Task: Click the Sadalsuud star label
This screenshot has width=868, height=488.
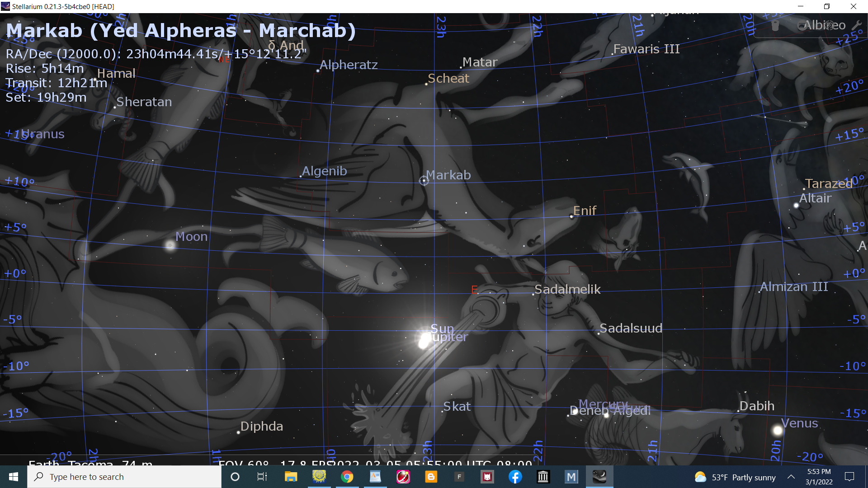Action: [x=631, y=328]
